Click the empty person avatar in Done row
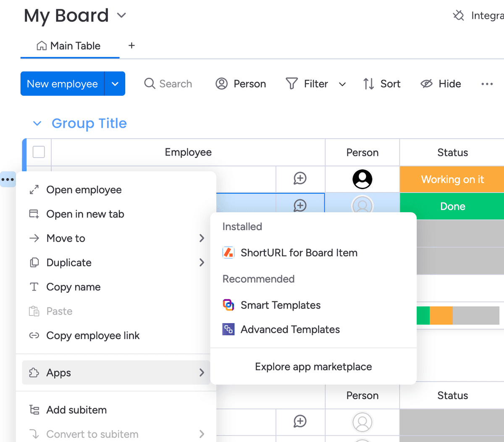The width and height of the screenshot is (504, 442). click(x=362, y=205)
